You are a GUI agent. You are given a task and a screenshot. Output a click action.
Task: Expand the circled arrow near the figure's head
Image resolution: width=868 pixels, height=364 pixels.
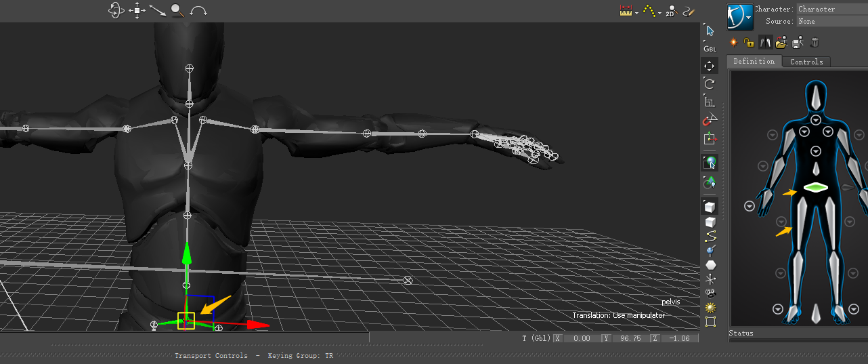817,120
